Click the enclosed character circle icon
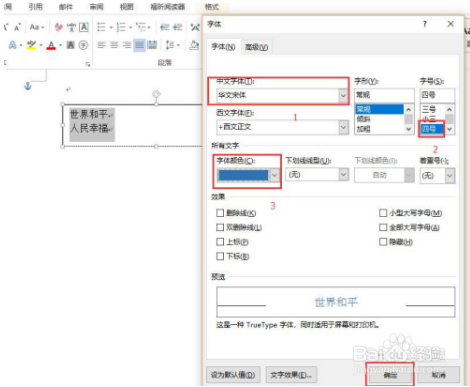Viewport: 470px width, 387px height. pos(83,45)
